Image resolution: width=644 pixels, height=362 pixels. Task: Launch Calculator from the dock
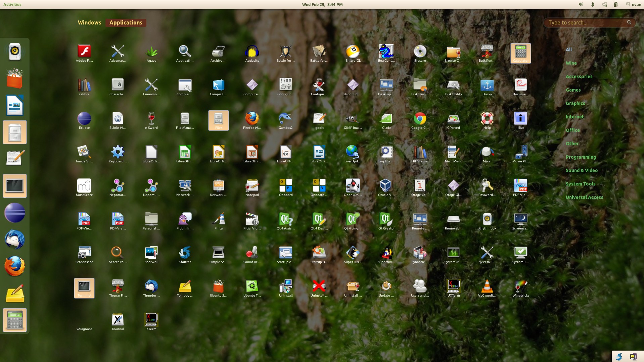pos(15,320)
